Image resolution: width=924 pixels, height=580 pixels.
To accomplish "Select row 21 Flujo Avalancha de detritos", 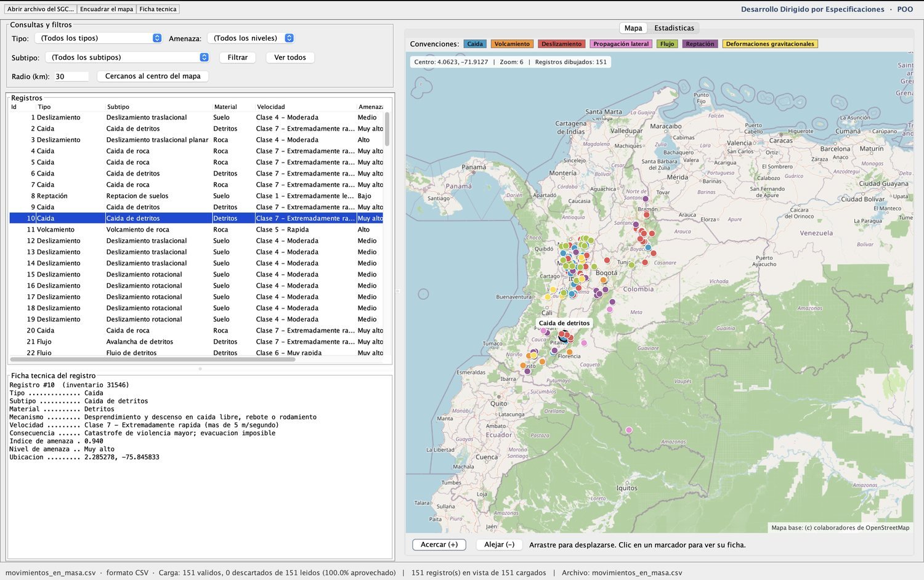I will 197,342.
